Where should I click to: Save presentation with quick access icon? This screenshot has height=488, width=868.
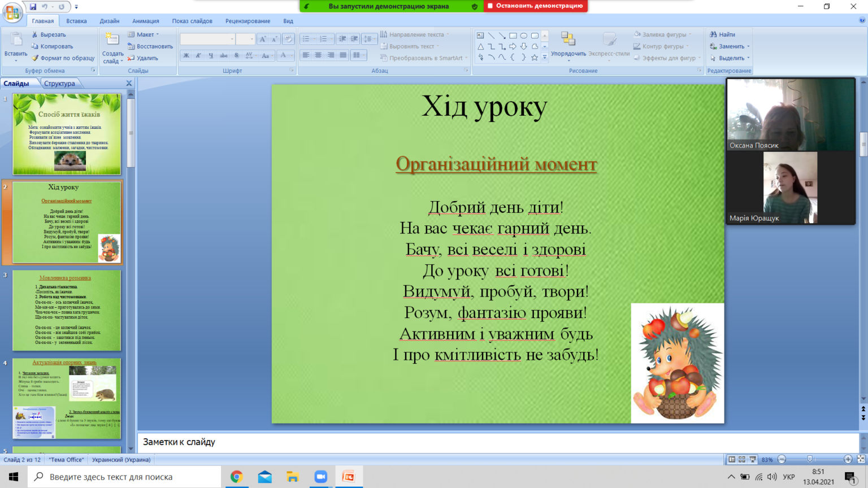pyautogui.click(x=33, y=7)
